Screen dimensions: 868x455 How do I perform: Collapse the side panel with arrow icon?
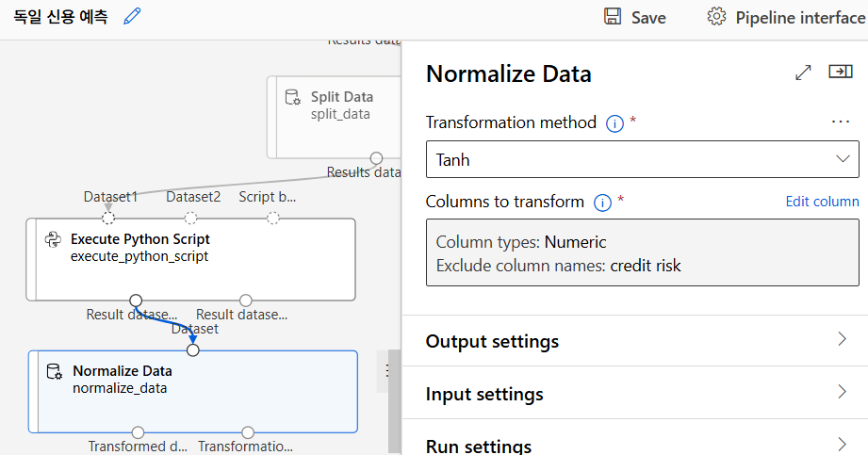click(x=840, y=73)
